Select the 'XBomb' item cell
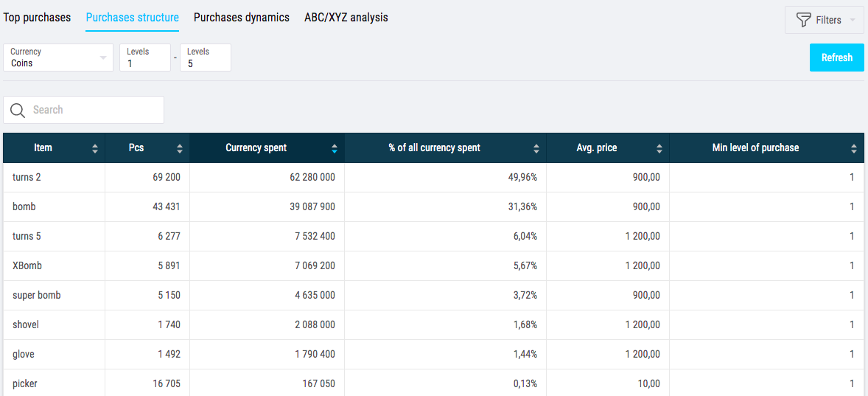868x396 pixels. [55, 266]
